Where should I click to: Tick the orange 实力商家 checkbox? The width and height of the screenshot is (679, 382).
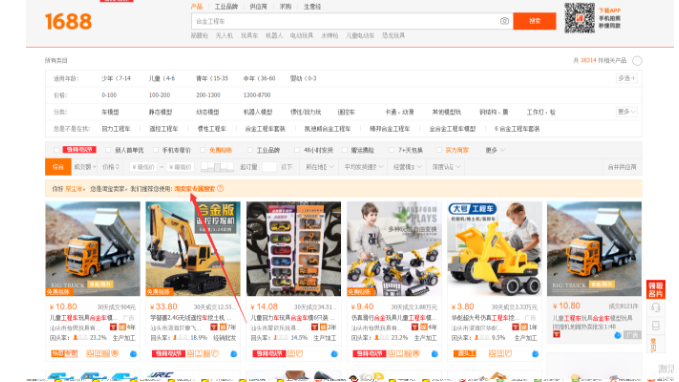click(x=439, y=150)
